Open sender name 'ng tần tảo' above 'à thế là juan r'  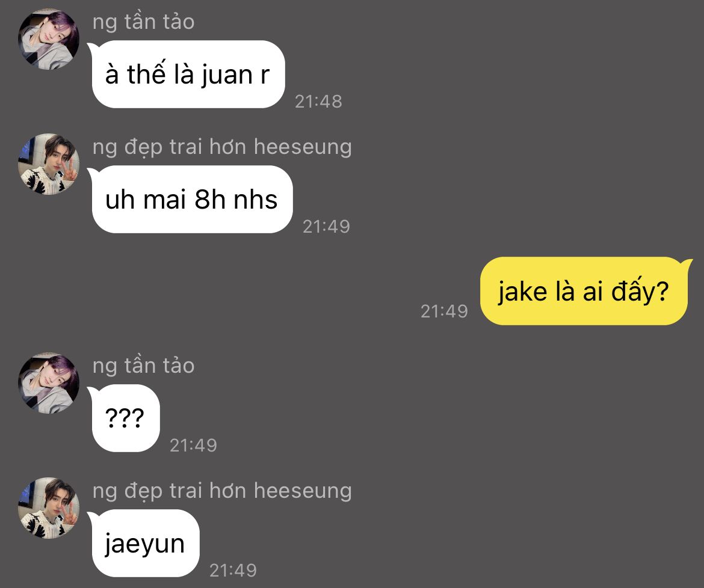tap(143, 22)
